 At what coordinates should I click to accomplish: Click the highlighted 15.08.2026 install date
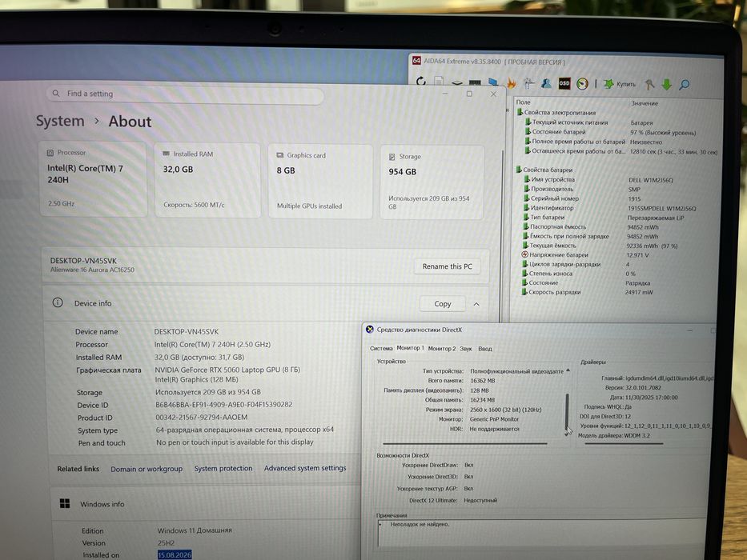tap(175, 554)
